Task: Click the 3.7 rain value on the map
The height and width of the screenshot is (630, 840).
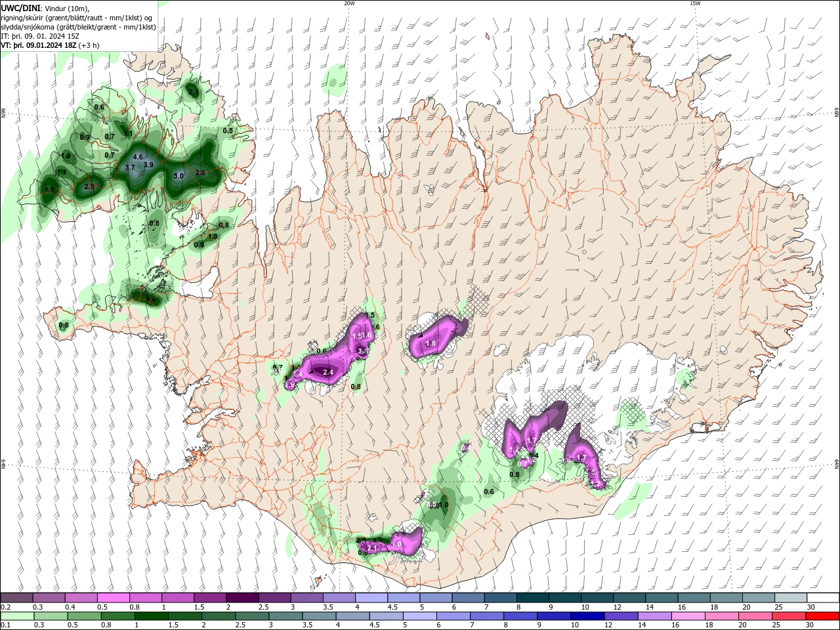Action: [130, 168]
